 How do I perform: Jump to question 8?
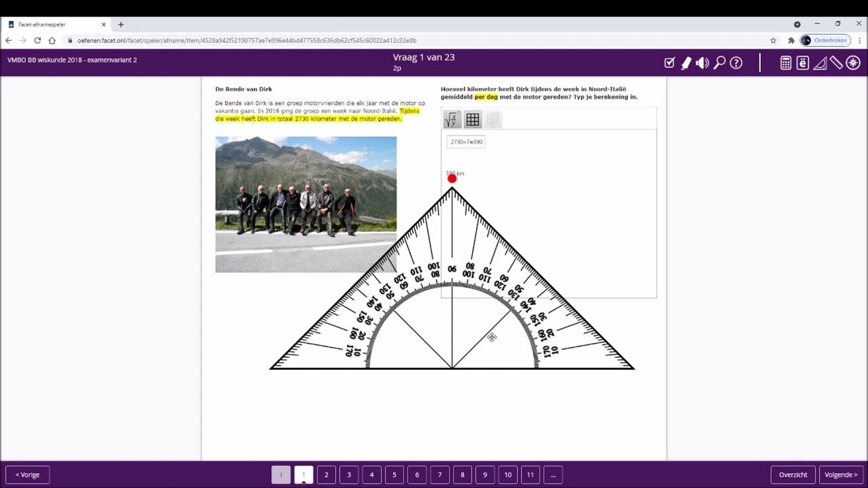click(462, 474)
